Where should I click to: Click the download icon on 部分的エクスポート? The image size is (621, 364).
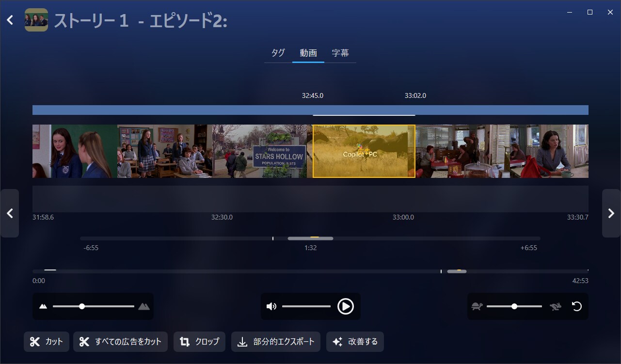click(242, 342)
